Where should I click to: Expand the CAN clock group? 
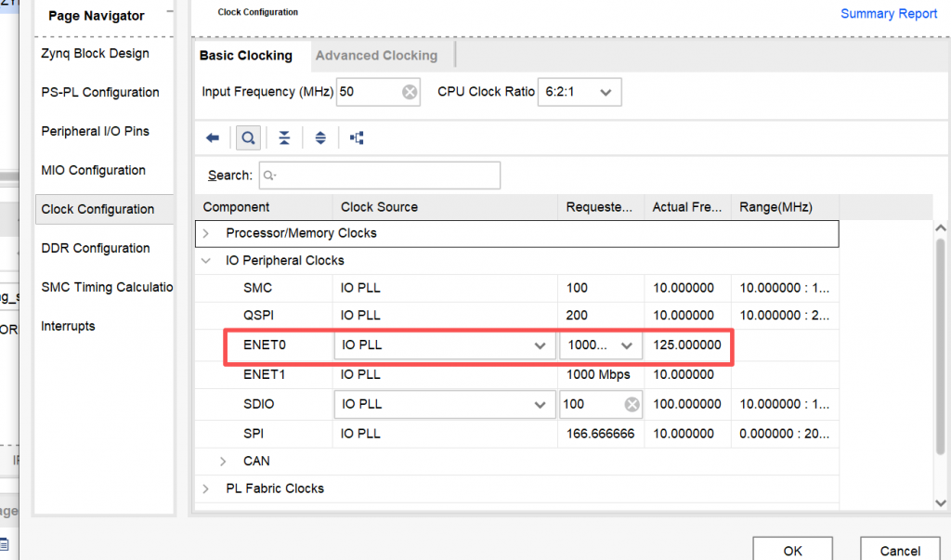coord(223,461)
